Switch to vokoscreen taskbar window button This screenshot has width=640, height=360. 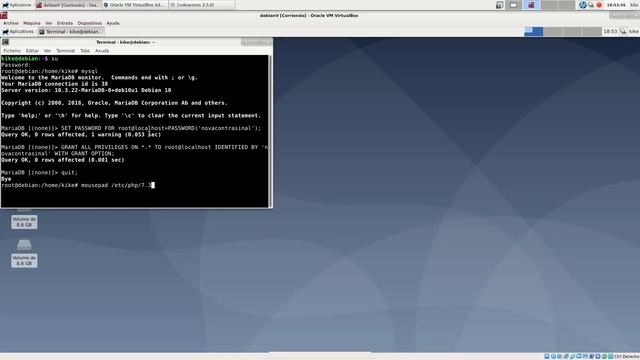pos(201,5)
